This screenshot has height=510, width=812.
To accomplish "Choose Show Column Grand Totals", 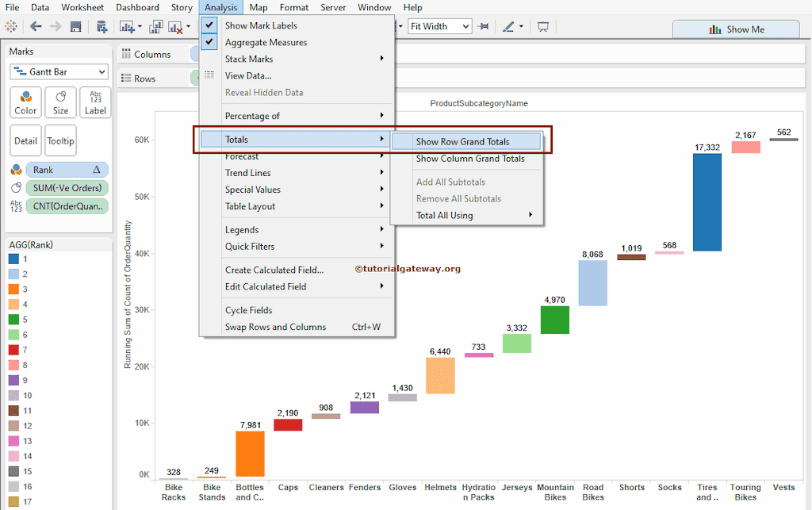I will (x=470, y=159).
